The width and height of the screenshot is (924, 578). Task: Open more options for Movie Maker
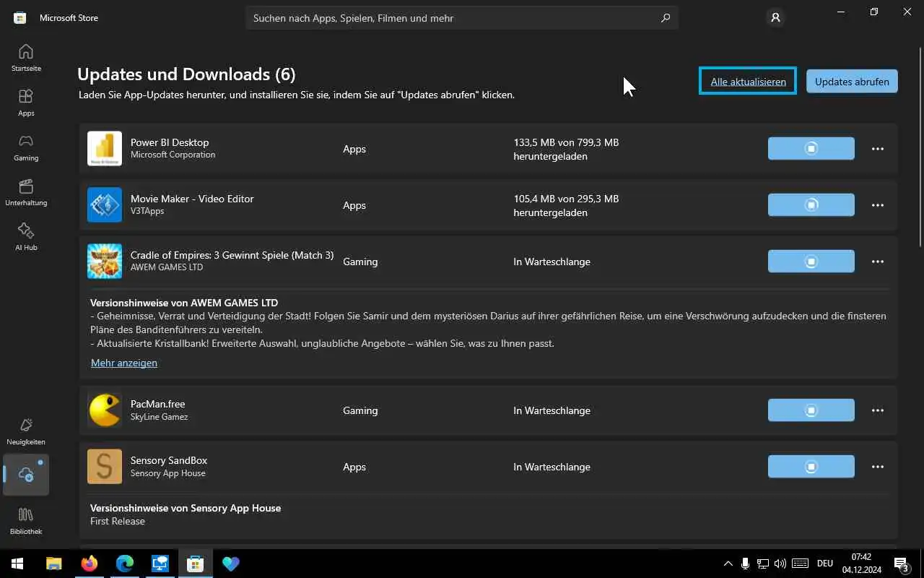point(878,205)
